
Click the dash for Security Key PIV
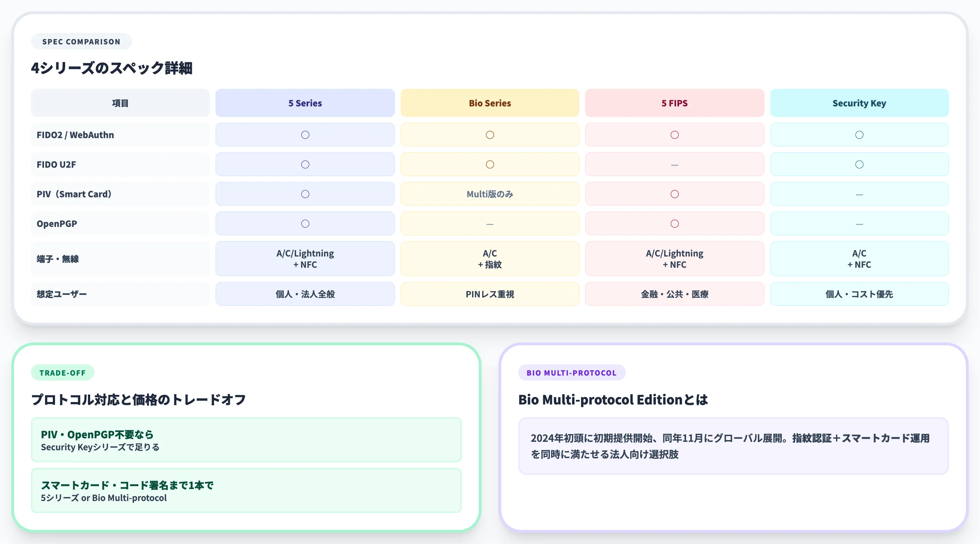[x=859, y=194]
